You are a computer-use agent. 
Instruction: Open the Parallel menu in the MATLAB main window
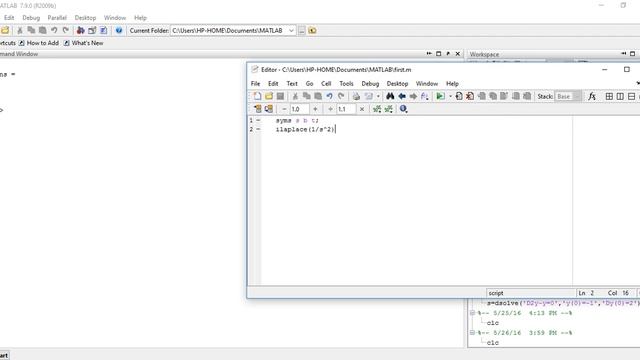click(x=57, y=18)
